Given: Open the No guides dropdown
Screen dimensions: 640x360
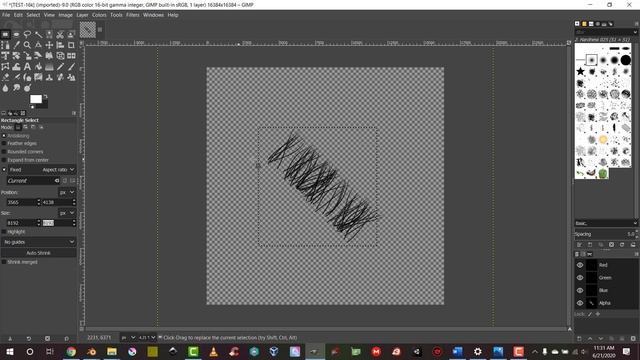Looking at the screenshot, I should (x=38, y=242).
